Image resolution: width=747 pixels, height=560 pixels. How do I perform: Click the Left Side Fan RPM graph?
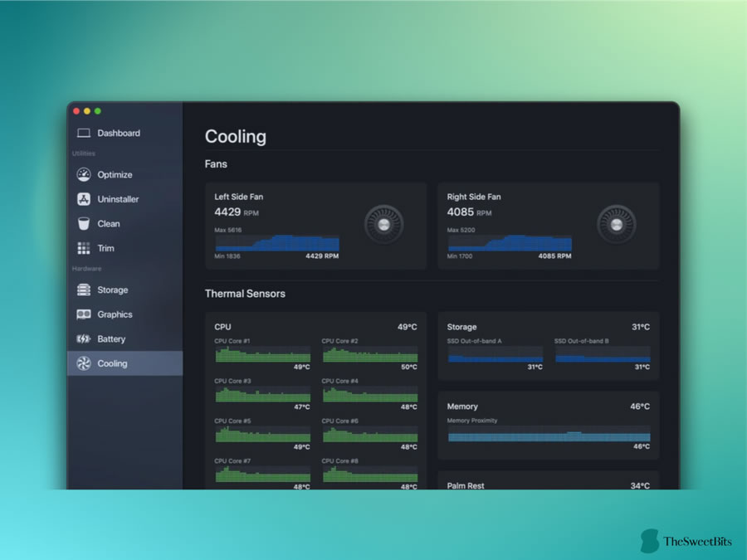(x=277, y=243)
